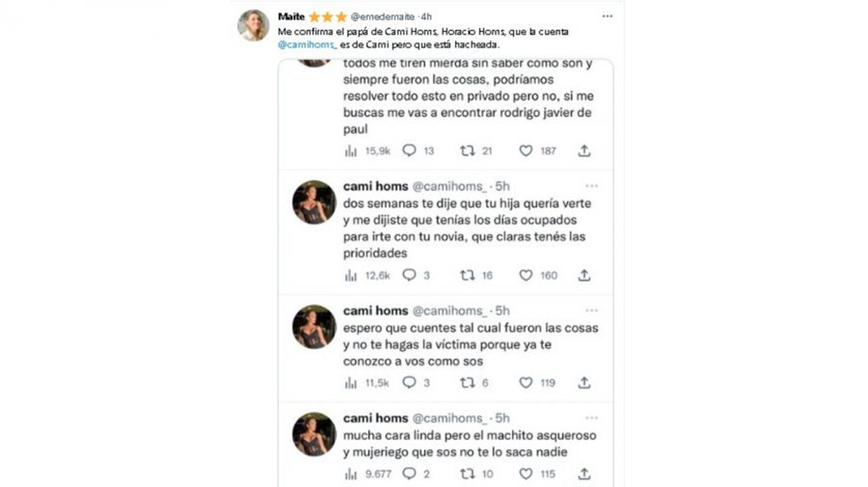
Task: Click cami homs' avatar on the bottom tweet
Action: point(312,434)
